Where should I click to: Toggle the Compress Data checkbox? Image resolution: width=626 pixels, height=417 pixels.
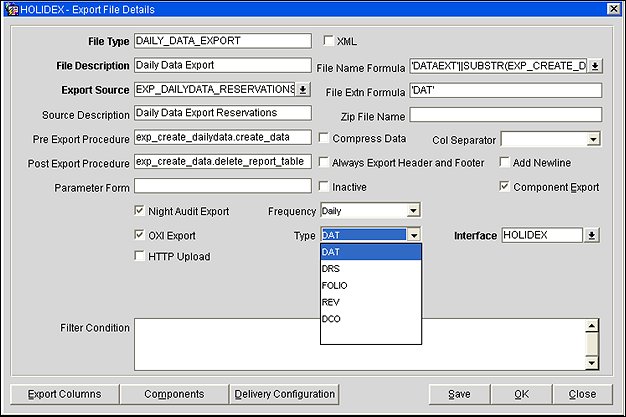(323, 138)
